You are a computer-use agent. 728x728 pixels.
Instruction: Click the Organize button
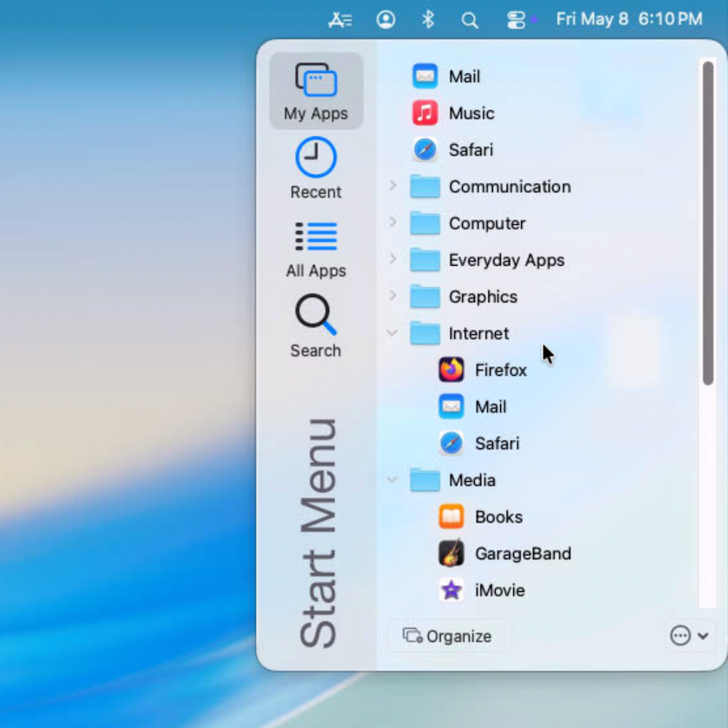pyautogui.click(x=448, y=636)
